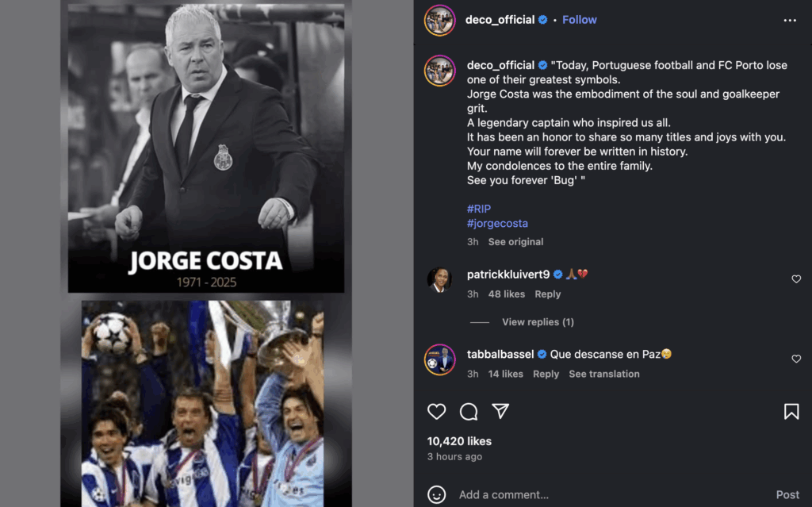Share post with paper plane icon
Viewport: 812px width, 507px height.
click(500, 411)
